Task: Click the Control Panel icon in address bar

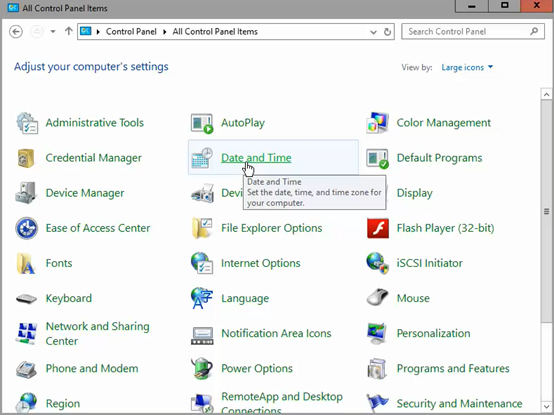Action: [x=86, y=31]
